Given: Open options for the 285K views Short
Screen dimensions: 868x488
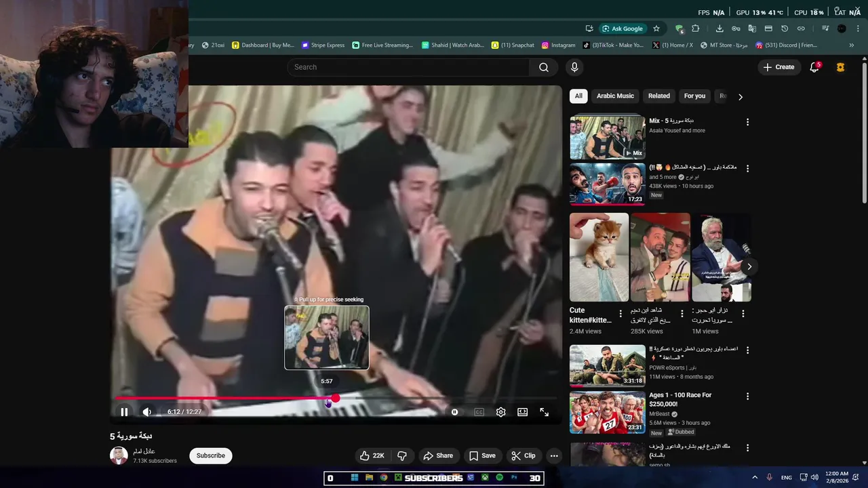Looking at the screenshot, I should tap(682, 314).
